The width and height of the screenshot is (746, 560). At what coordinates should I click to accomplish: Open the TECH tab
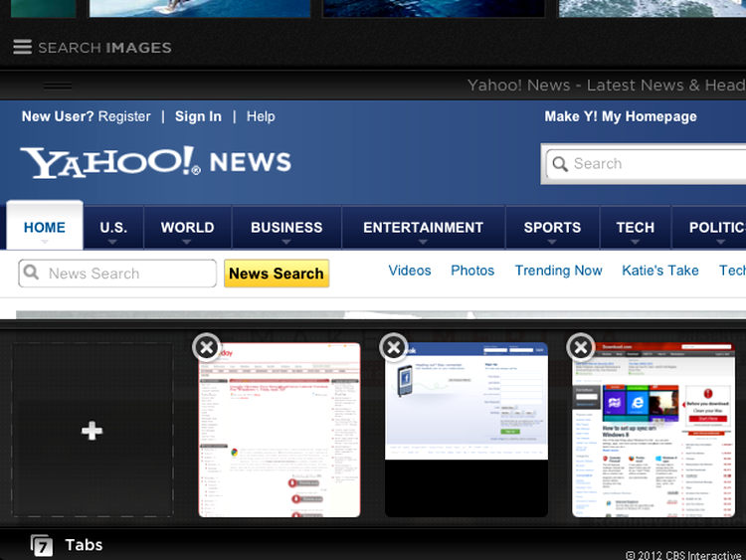point(636,228)
